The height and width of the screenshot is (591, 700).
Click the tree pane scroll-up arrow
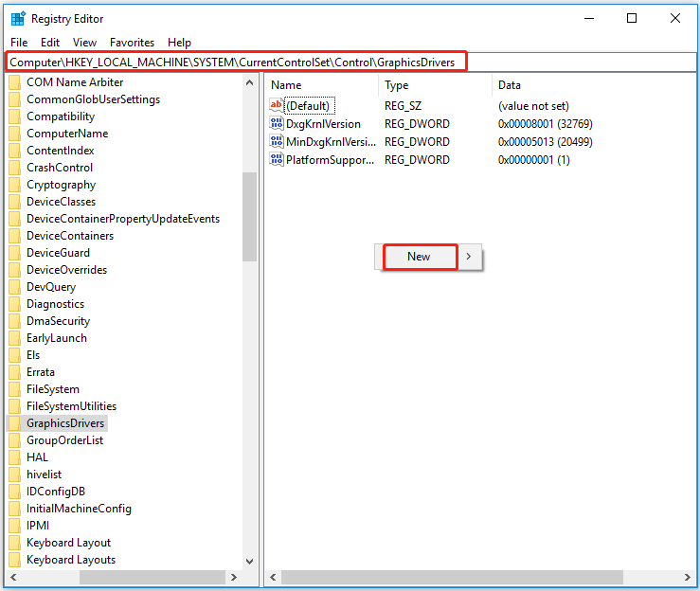coord(249,82)
